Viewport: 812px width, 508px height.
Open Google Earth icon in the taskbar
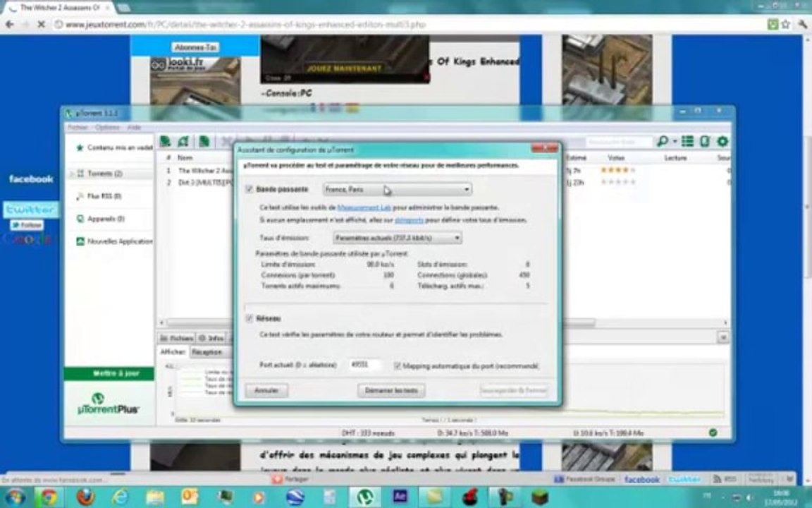[295, 497]
